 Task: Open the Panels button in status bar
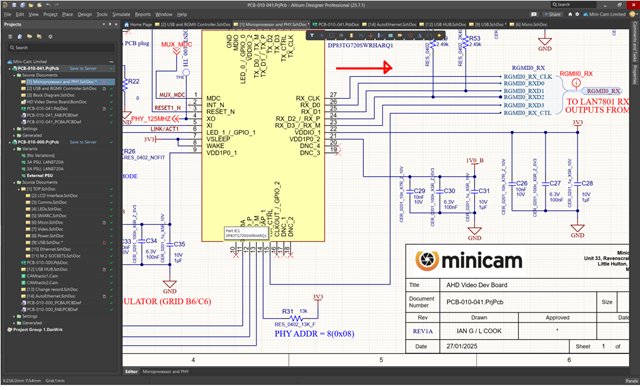click(x=631, y=381)
